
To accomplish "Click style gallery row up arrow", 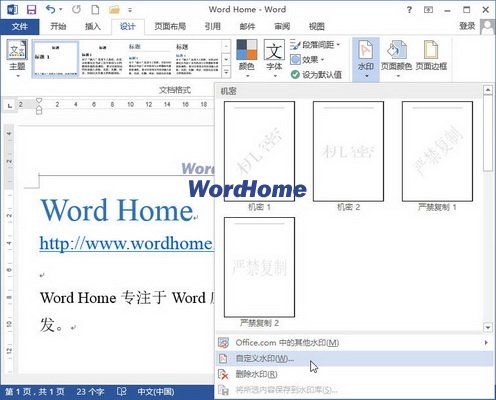I will tap(226, 46).
